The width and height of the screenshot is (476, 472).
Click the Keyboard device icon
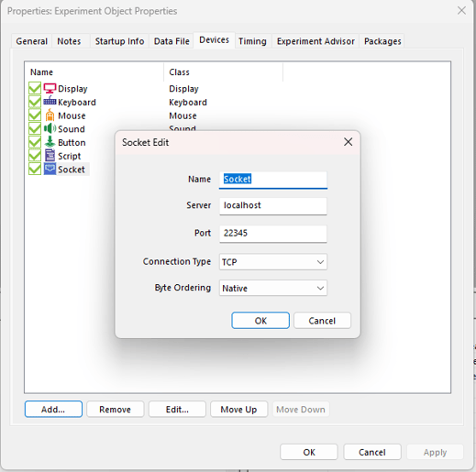[x=50, y=102]
